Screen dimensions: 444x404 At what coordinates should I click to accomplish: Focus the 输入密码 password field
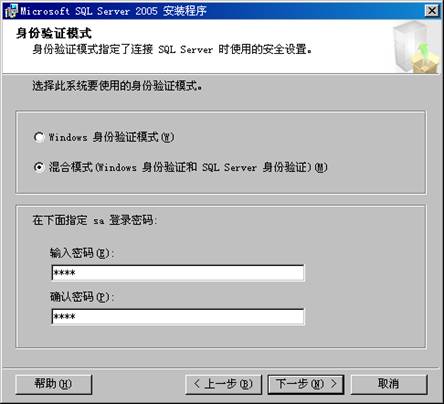click(178, 273)
